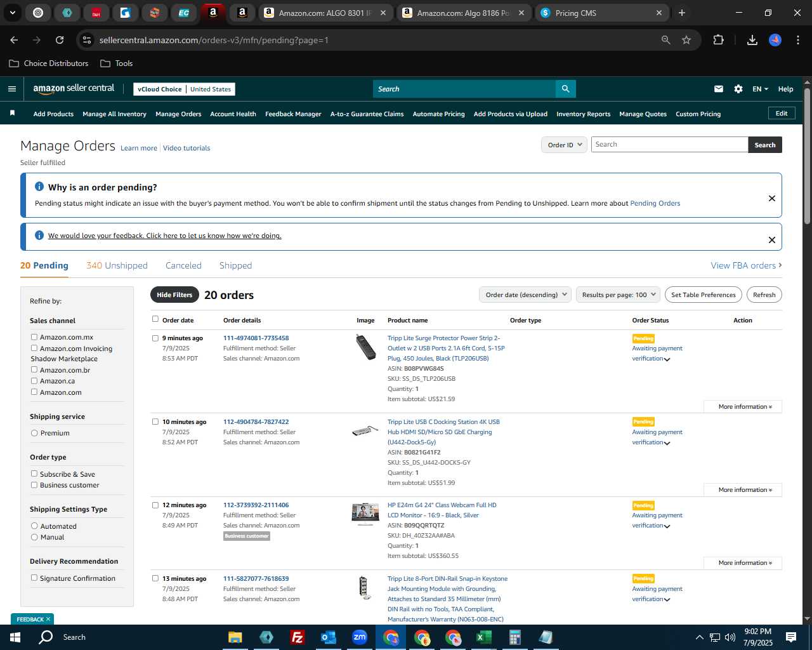Click the orders Refresh button
Viewport: 812px width, 650px height.
(764, 295)
